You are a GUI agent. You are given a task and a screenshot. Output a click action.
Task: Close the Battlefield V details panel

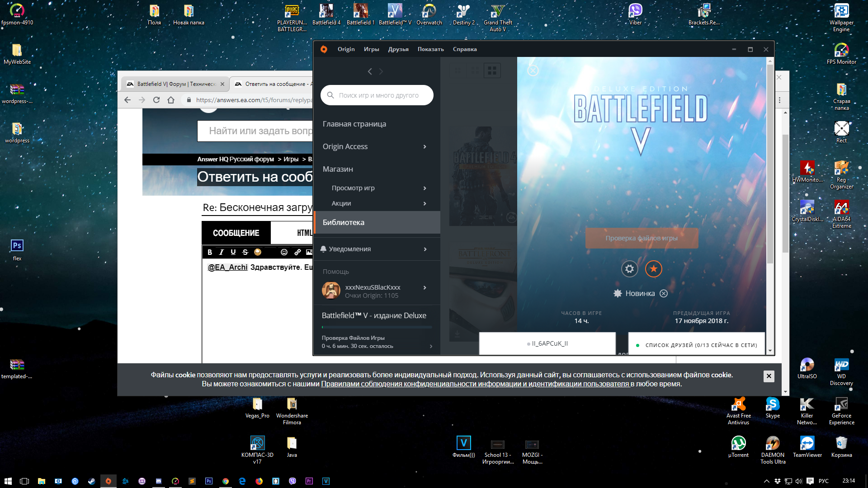(533, 70)
